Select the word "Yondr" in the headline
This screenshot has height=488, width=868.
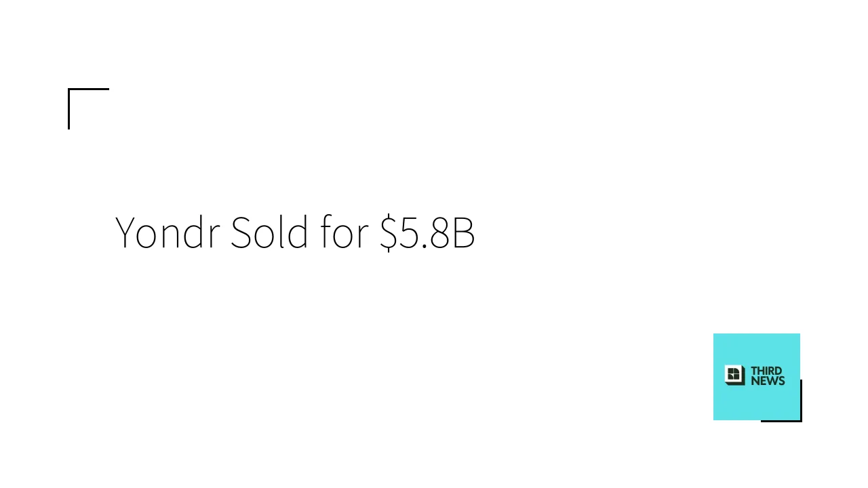pyautogui.click(x=167, y=232)
